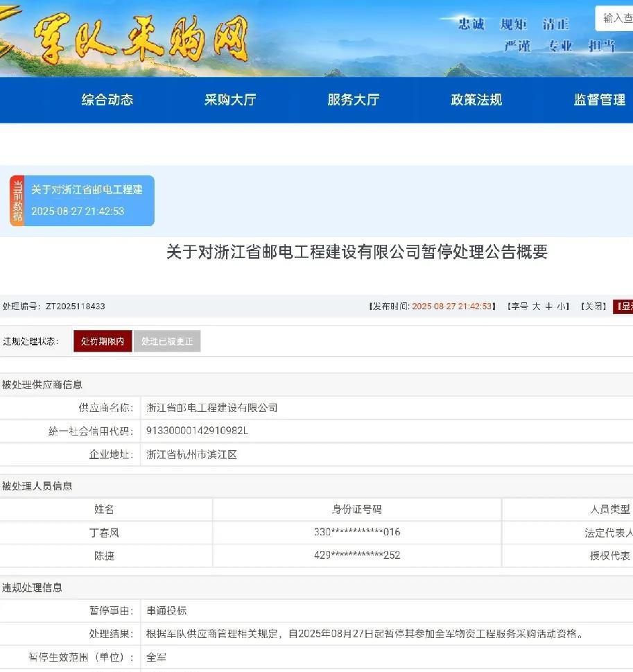The height and width of the screenshot is (672, 633).
Task: Click the red publish time 2025-08-27 21:42:53
Action: (x=452, y=306)
